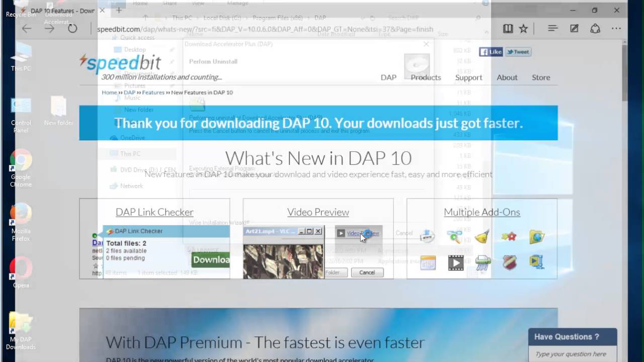Click the Facebook Like button
Screen dimensions: 644x362
point(491,52)
